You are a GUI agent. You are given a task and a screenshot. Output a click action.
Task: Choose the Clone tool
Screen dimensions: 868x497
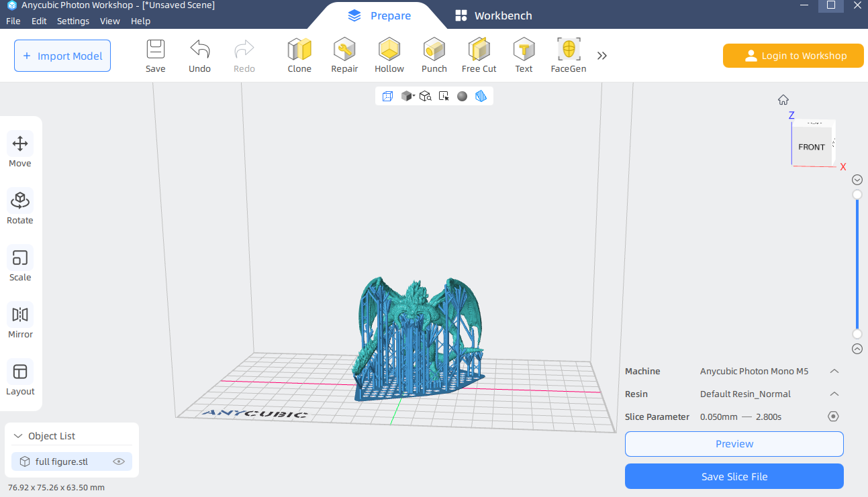pos(299,55)
